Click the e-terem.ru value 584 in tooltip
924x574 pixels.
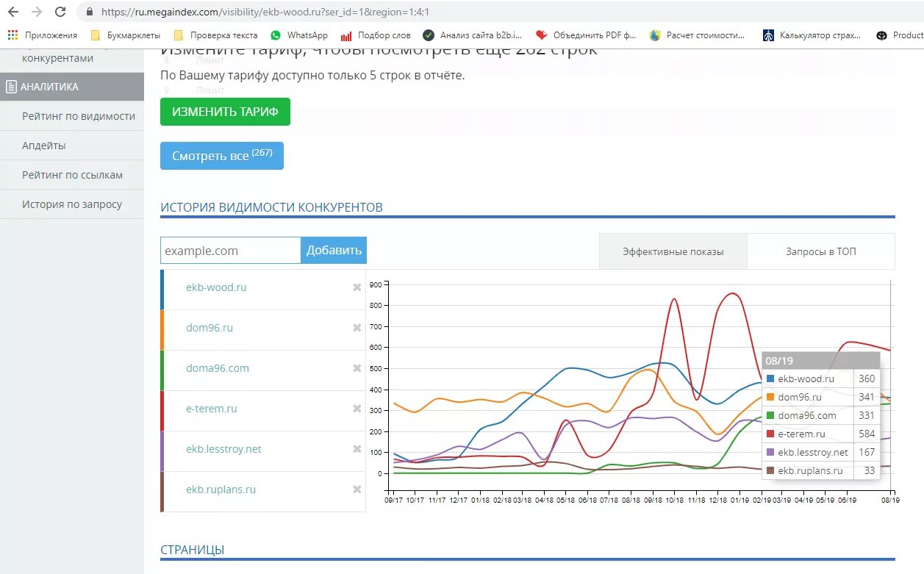coord(866,434)
